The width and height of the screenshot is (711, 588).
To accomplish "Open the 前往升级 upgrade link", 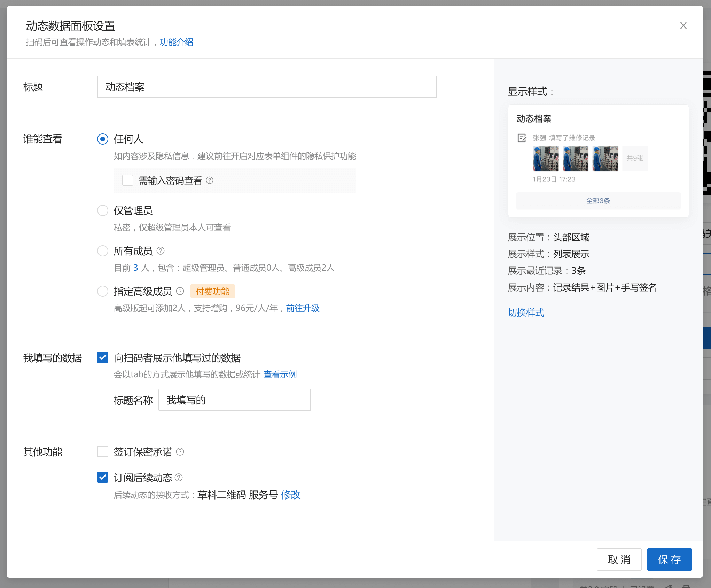I will tap(302, 308).
